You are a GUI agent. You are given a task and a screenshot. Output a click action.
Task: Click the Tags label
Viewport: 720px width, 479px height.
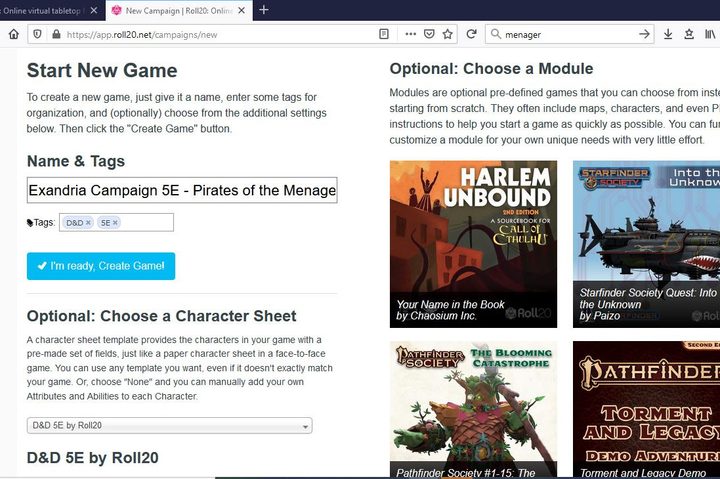point(41,223)
